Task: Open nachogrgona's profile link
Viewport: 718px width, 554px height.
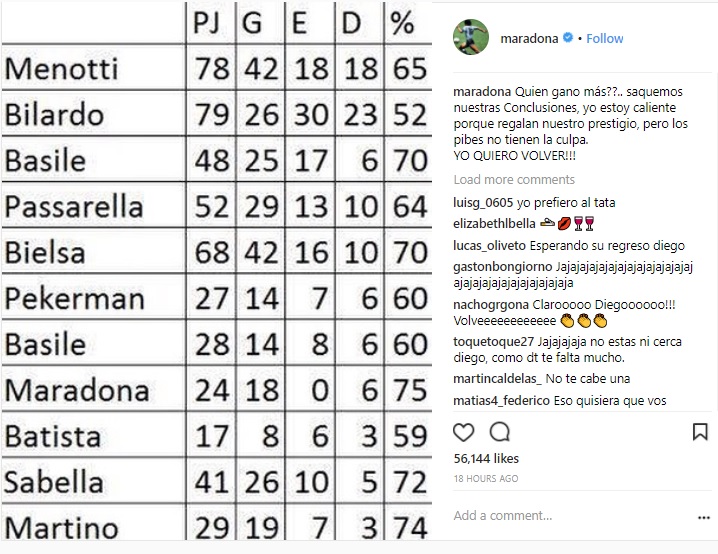Action: pyautogui.click(x=491, y=304)
